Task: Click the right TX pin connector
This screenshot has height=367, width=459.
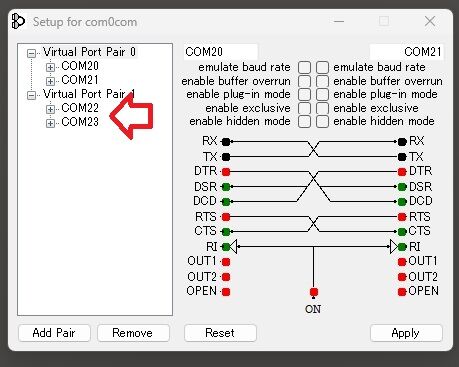Action: 402,157
